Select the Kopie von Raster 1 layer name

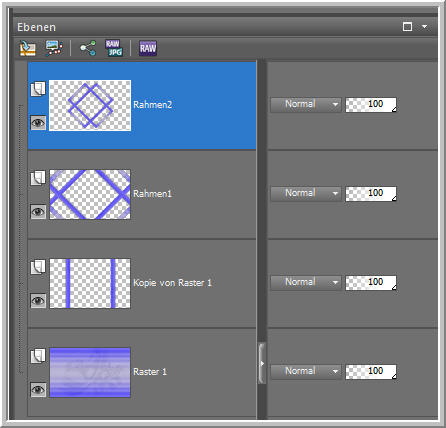(x=172, y=283)
